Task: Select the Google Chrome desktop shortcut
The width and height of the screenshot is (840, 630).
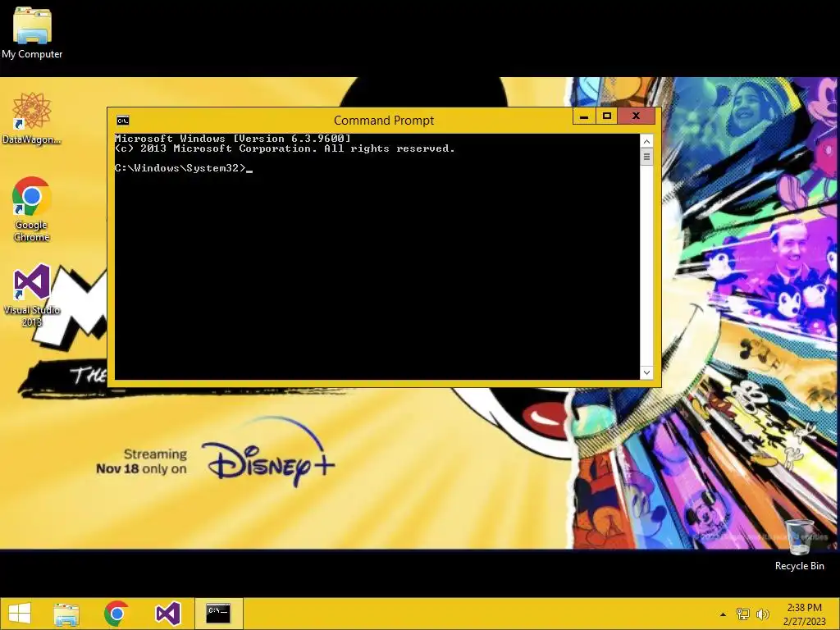Action: click(32, 209)
